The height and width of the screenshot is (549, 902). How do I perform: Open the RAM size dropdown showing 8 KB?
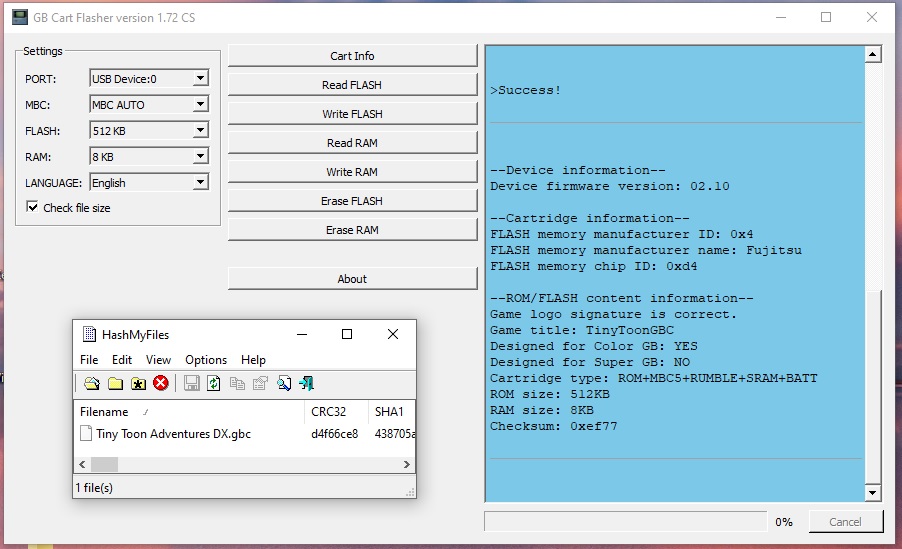pyautogui.click(x=149, y=157)
